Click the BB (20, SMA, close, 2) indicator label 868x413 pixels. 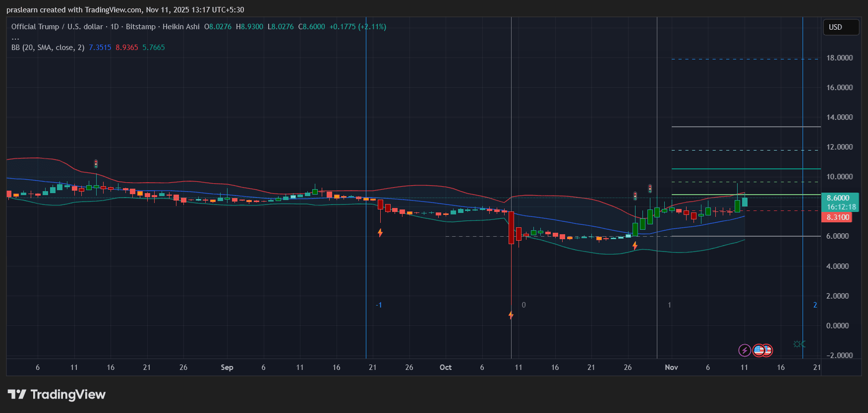pos(48,48)
